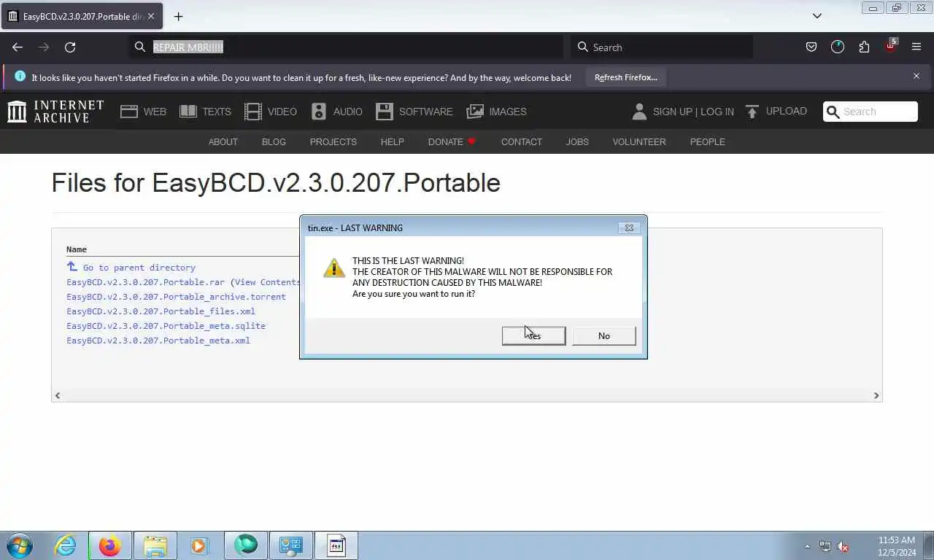Click Yes in the LAST WARNING dialog

533,335
